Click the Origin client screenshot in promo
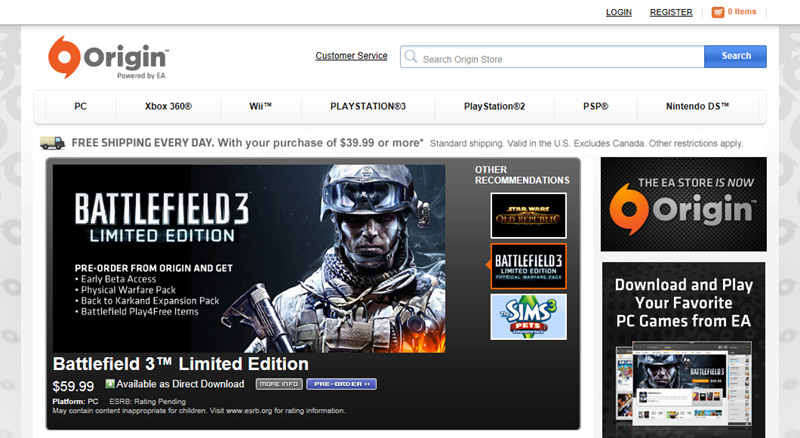Image resolution: width=800 pixels, height=438 pixels. (684, 384)
